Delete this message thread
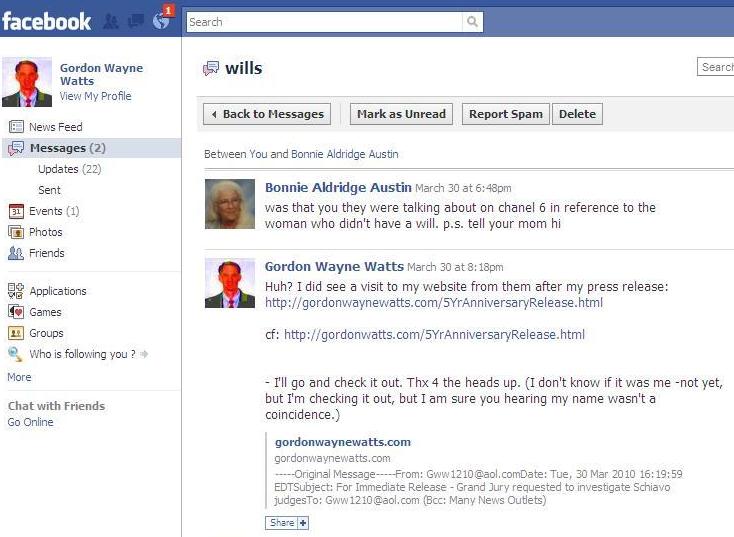Image resolution: width=734 pixels, height=537 pixels. [577, 114]
